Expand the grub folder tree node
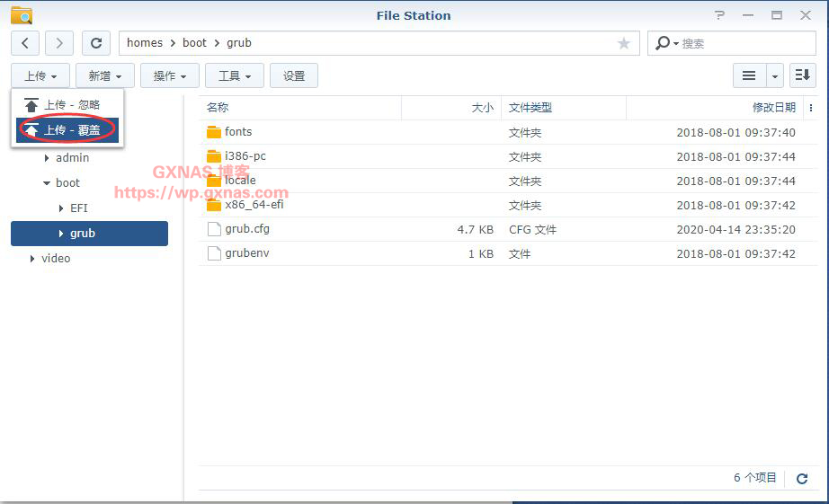829x504 pixels. [x=61, y=234]
